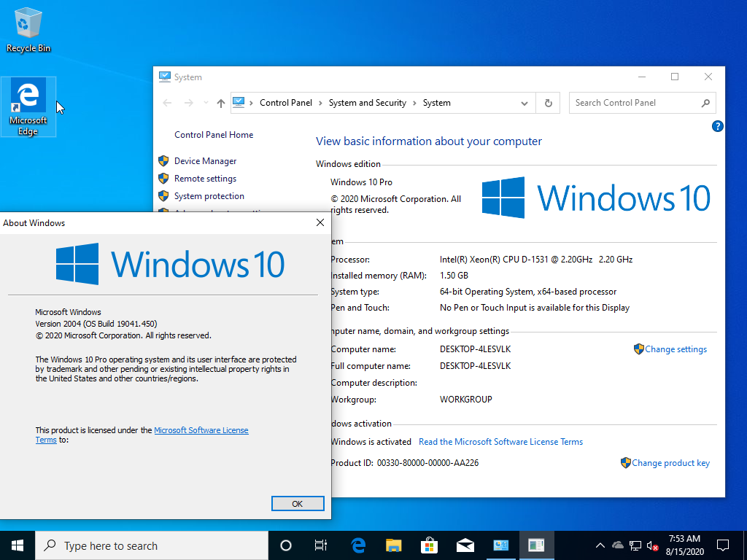Screen dimensions: 747x560
Task: Click the shield icon beside System protection
Action: point(163,196)
